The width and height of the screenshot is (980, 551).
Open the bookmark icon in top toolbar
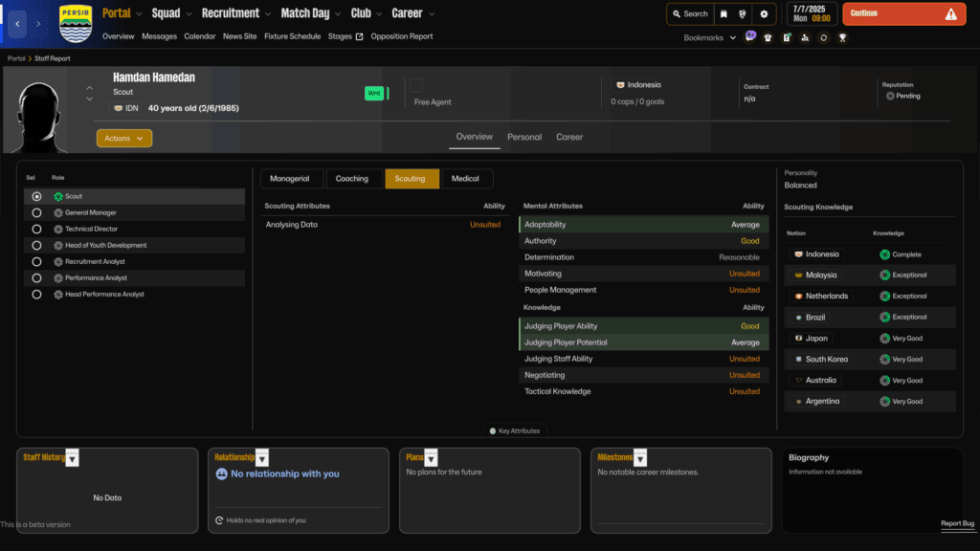click(x=724, y=14)
